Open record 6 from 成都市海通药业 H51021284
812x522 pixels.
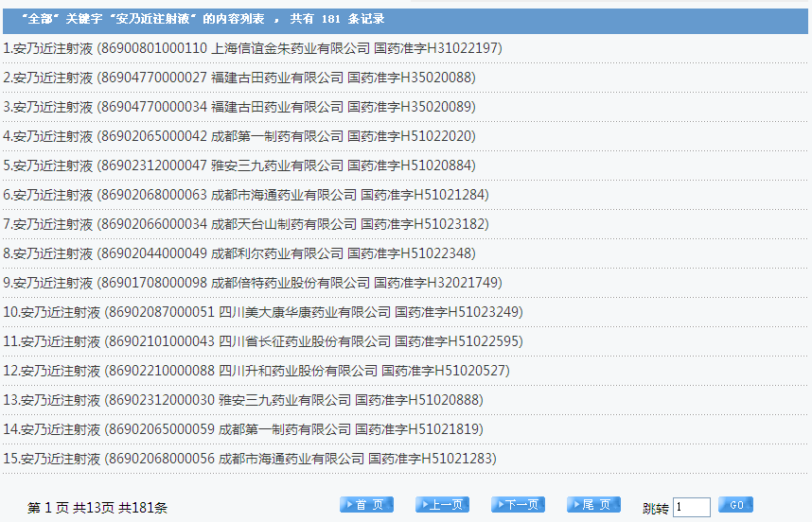coord(246,195)
